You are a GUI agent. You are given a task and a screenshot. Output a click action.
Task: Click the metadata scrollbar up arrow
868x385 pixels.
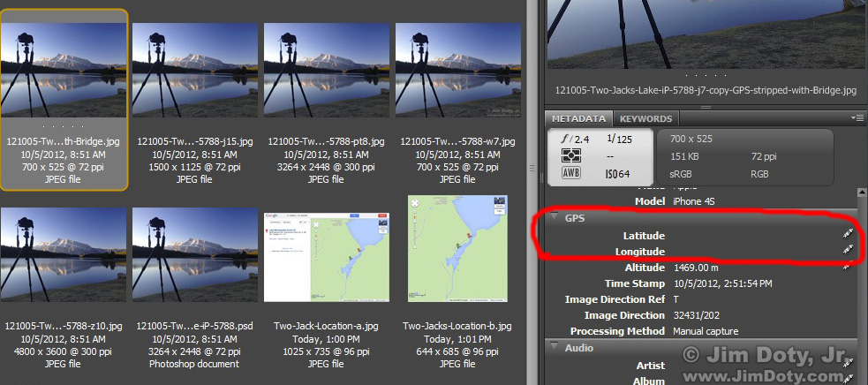(862, 192)
